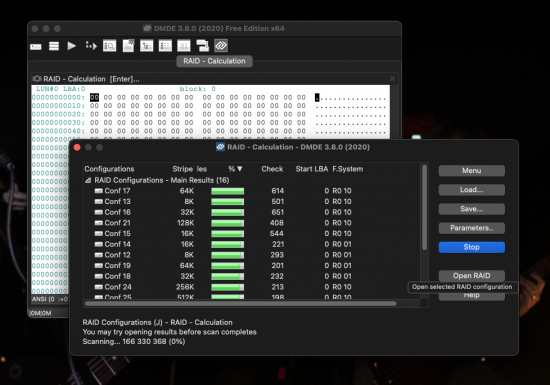Select the highlighted first hex byte 00
The image size is (550, 385).
point(94,97)
